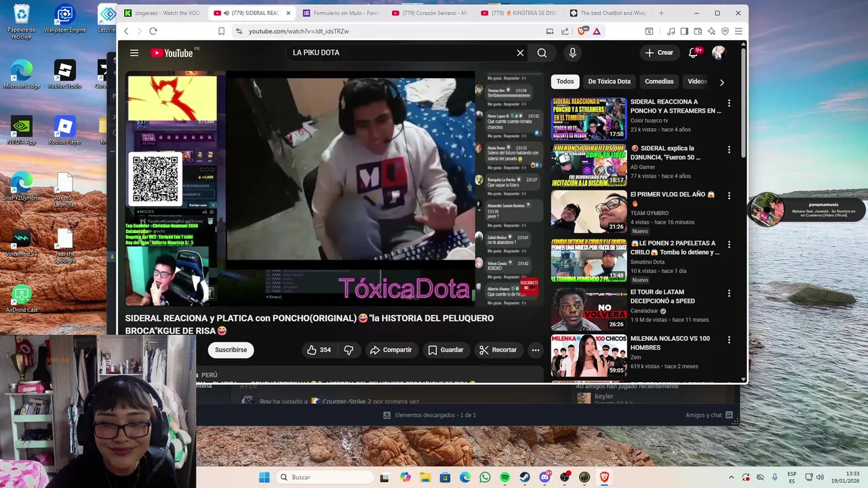Switch to the zingaraez Kick tab
Image resolution: width=868 pixels, height=488 pixels.
(163, 13)
